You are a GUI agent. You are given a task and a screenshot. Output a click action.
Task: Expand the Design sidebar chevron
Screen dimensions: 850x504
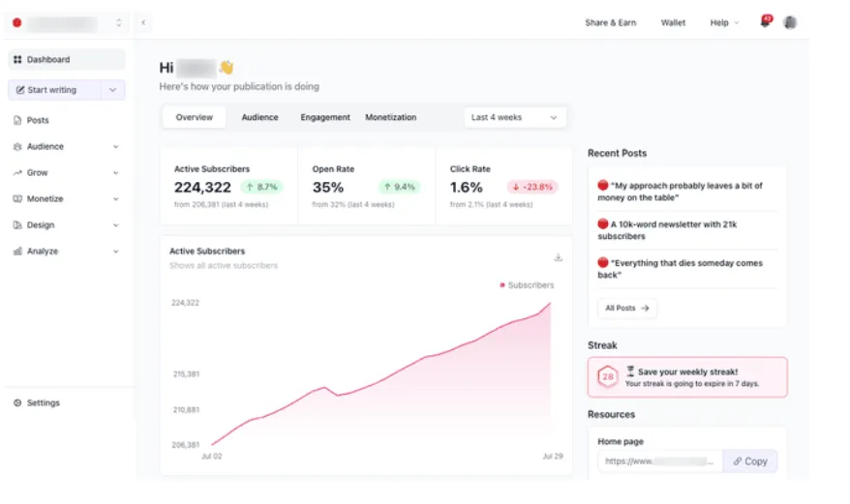(x=115, y=224)
